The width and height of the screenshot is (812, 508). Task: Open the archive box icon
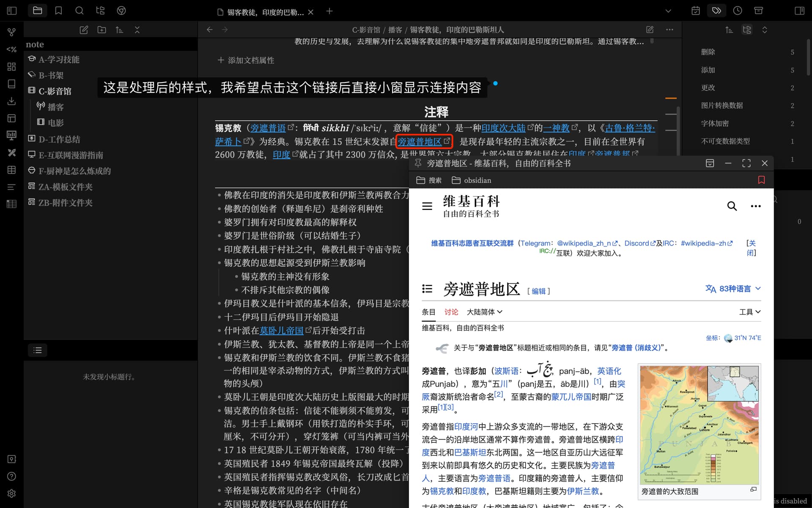(x=759, y=11)
